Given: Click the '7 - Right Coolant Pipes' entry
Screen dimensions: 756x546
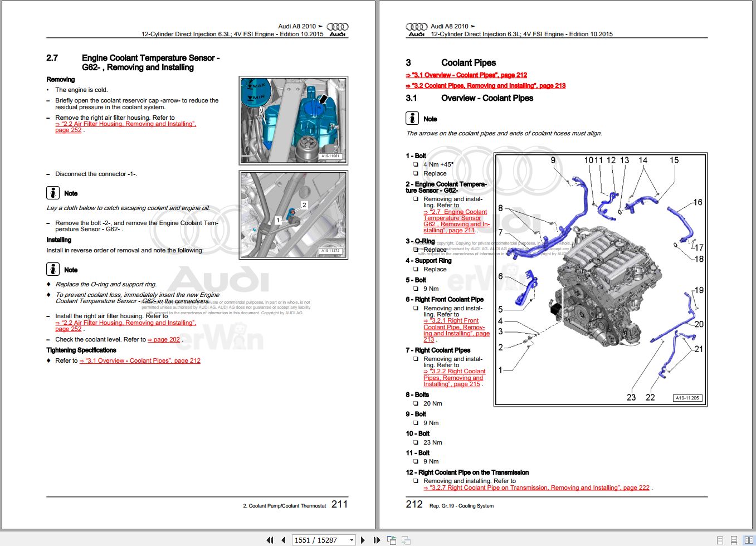Looking at the screenshot, I should tap(438, 350).
